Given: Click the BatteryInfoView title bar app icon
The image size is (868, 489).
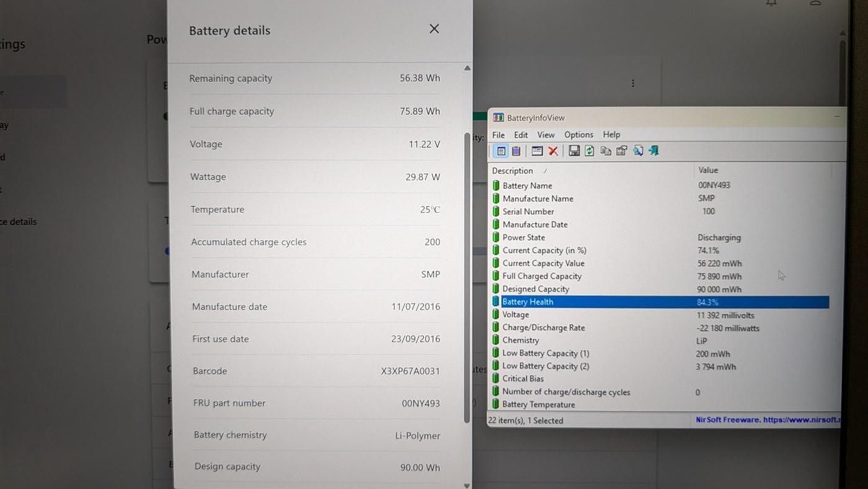Looking at the screenshot, I should [498, 117].
